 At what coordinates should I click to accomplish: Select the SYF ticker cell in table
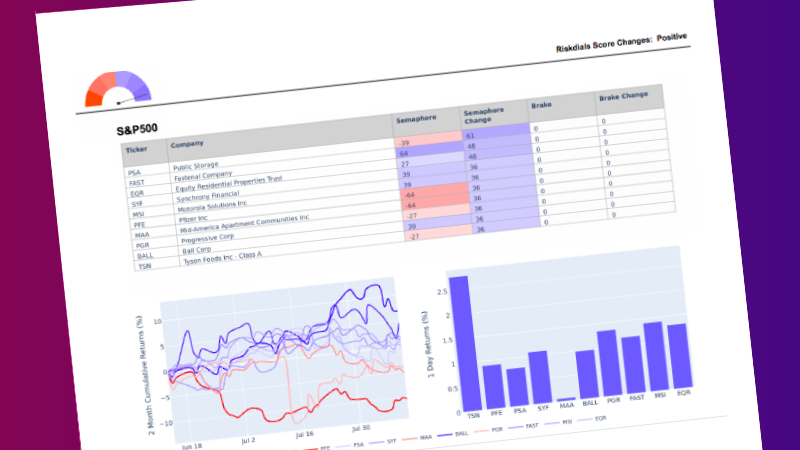click(x=137, y=204)
